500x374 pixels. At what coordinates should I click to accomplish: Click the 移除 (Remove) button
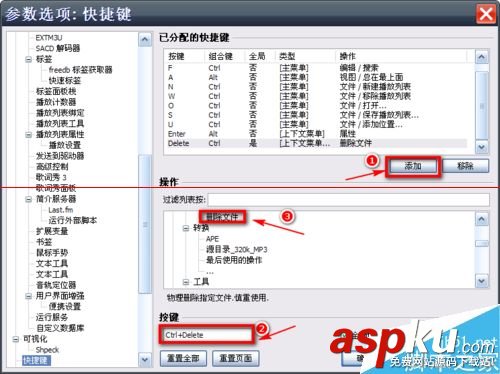(465, 166)
